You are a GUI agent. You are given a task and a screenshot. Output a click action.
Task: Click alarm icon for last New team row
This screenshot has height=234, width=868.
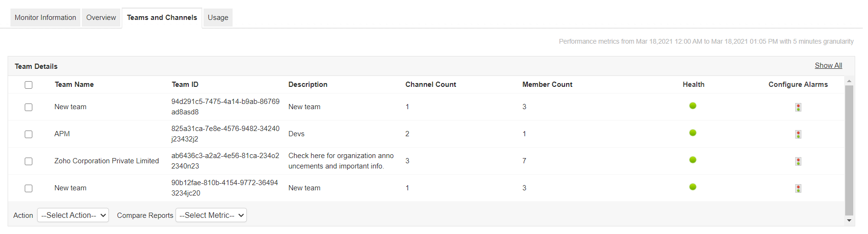798,188
